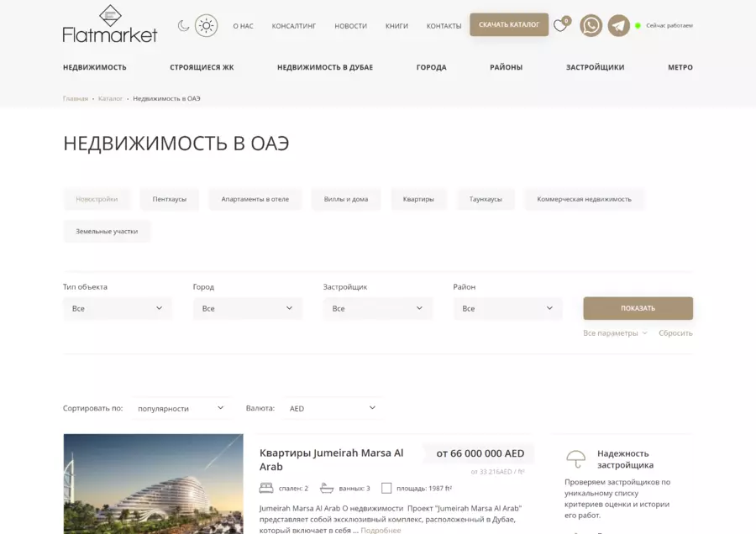Screen dimensions: 756x534
Task: Open AED currency dropdown
Action: pos(332,408)
